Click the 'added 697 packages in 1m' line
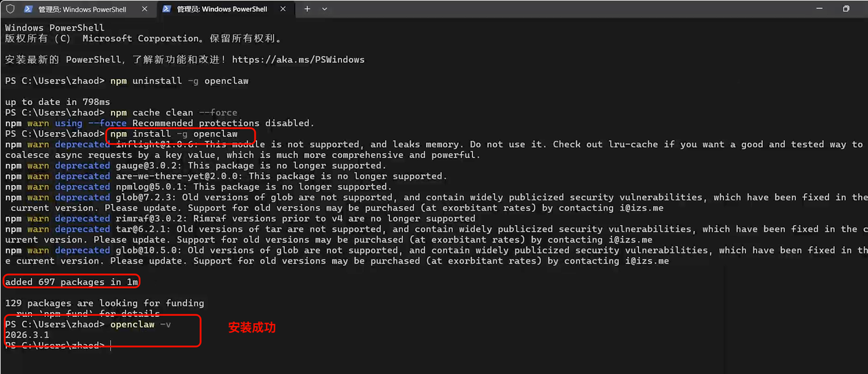This screenshot has width=868, height=374. pos(72,282)
